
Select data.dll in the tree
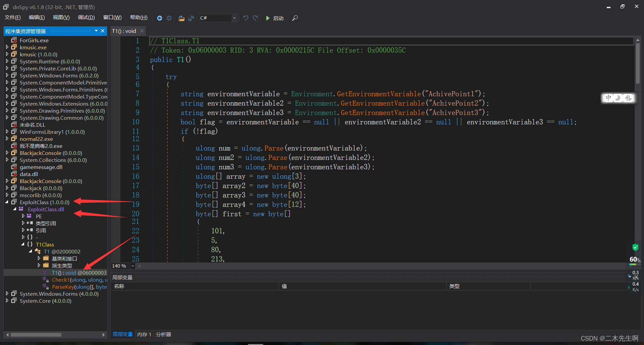(29, 174)
